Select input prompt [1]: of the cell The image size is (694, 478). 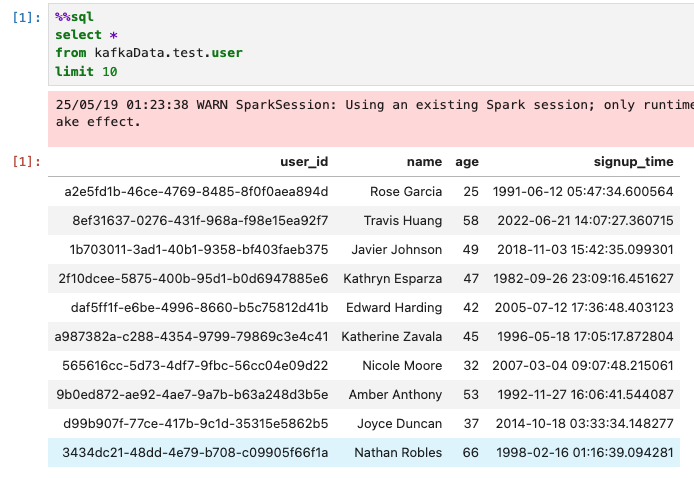[x=26, y=17]
